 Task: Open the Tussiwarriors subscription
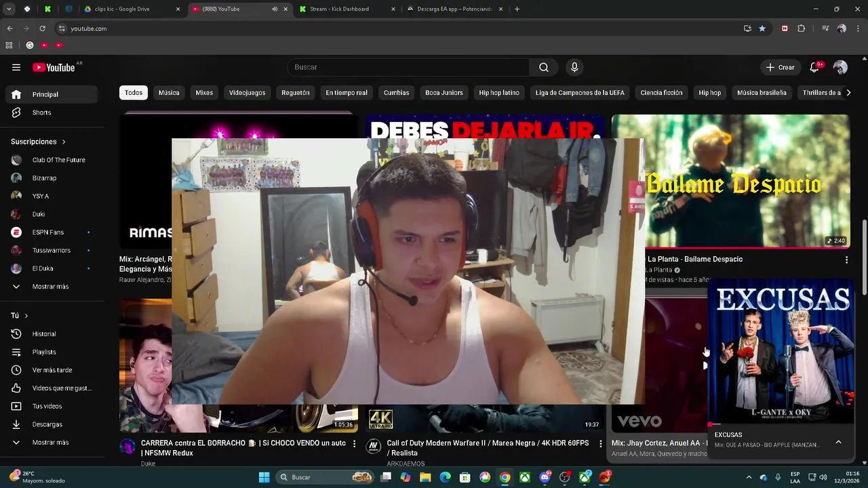[x=52, y=250]
